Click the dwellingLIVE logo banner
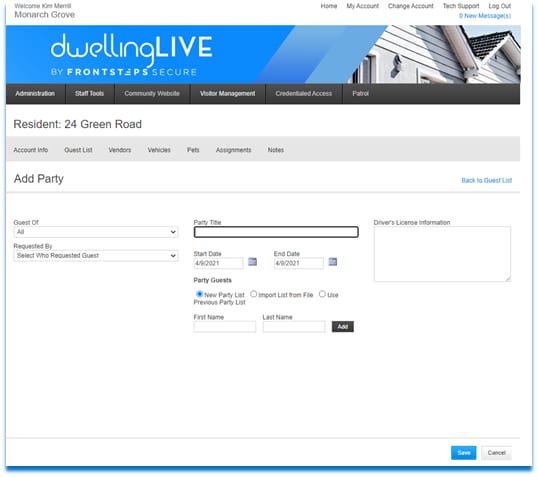 [x=263, y=54]
